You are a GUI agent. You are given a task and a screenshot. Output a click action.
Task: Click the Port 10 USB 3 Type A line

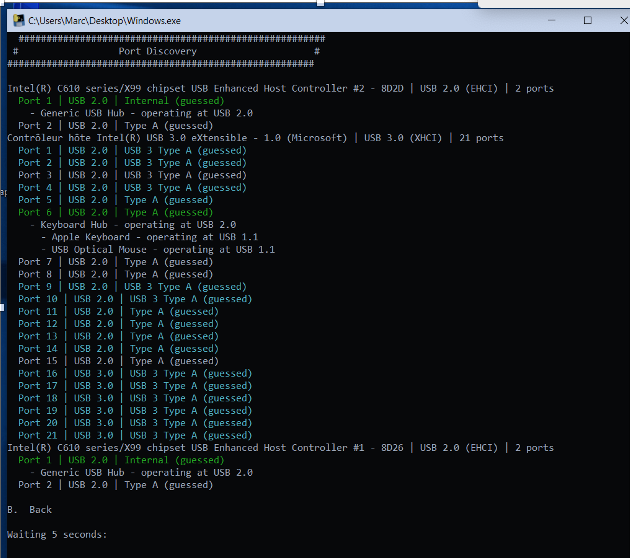tap(134, 299)
